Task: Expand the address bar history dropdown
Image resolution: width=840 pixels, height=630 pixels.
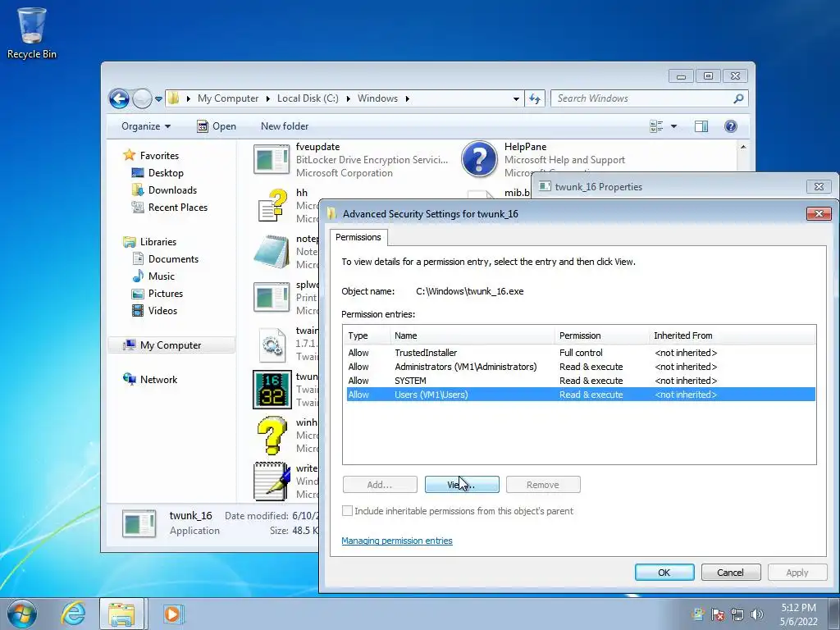Action: 516,98
